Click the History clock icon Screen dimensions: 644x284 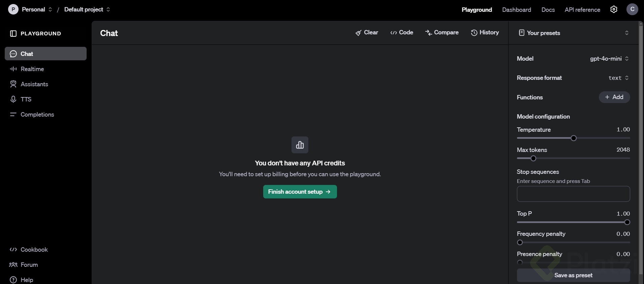[x=474, y=33]
